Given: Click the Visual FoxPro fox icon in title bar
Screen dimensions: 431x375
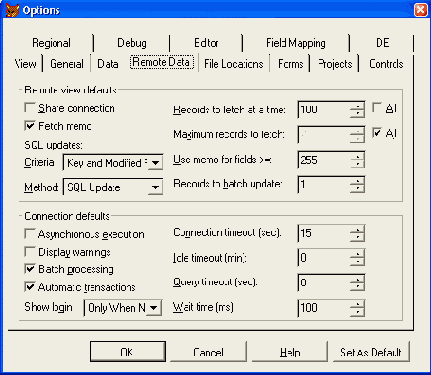Looking at the screenshot, I should (12, 10).
